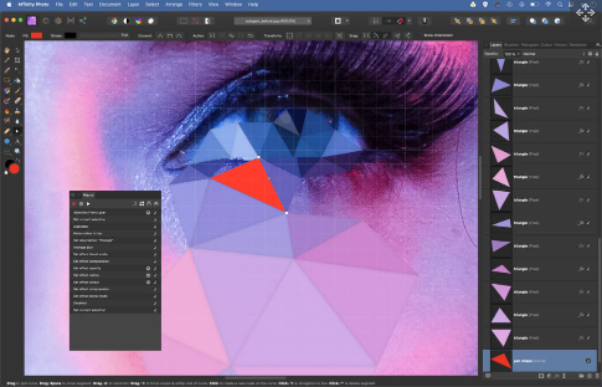Click the red Fill colour swatch
602x388 pixels.
tap(36, 36)
